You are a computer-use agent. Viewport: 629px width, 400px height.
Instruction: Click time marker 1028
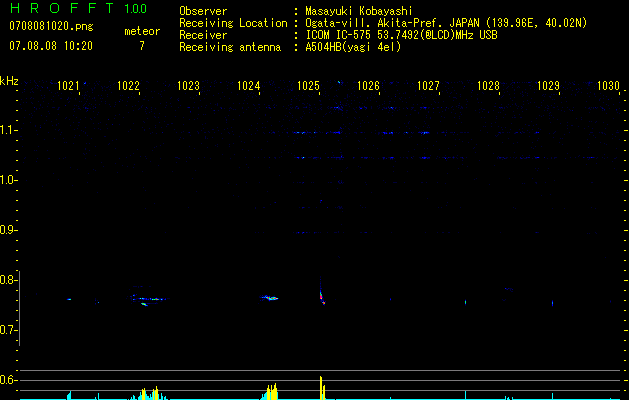pyautogui.click(x=488, y=86)
